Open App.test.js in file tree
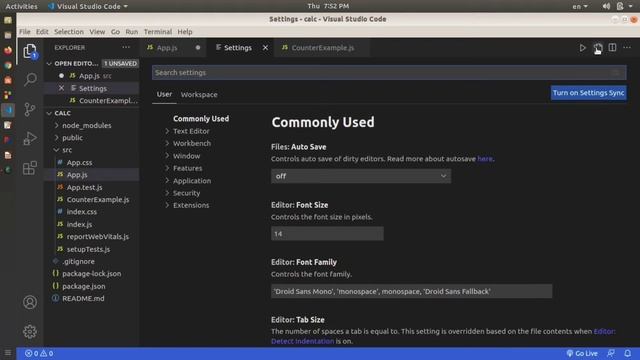 (x=84, y=187)
